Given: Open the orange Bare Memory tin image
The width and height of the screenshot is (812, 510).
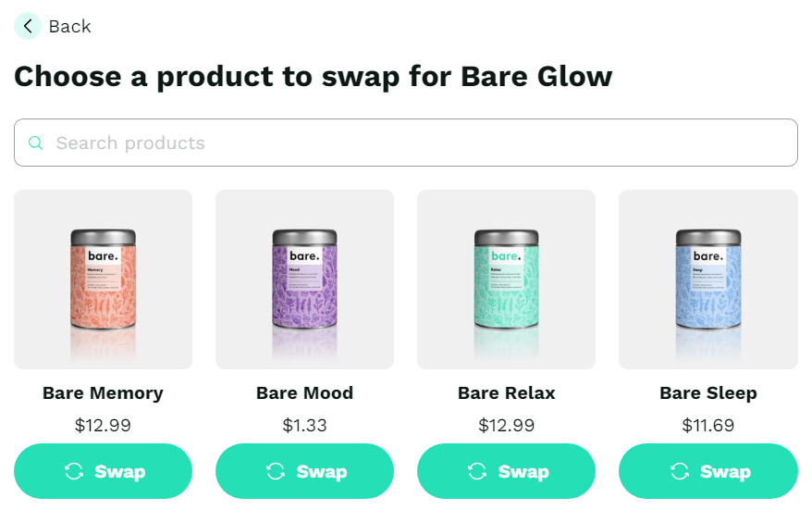Looking at the screenshot, I should 103,280.
